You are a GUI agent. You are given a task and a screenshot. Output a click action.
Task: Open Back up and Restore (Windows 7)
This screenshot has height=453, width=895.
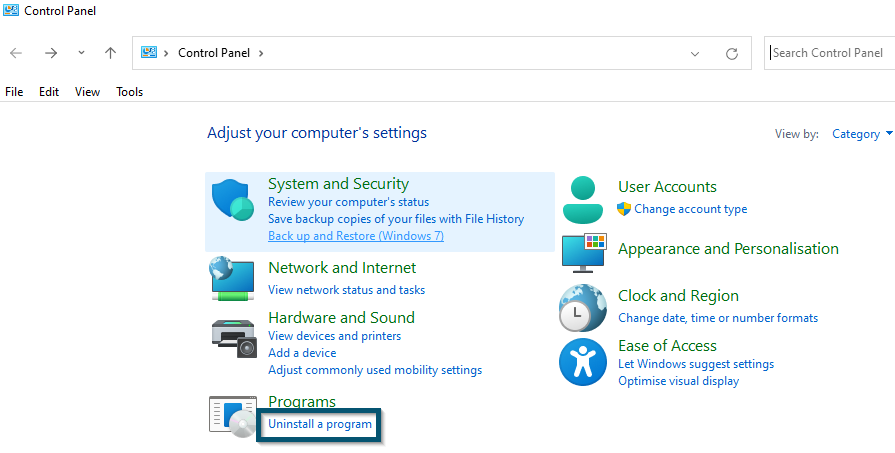tap(356, 236)
